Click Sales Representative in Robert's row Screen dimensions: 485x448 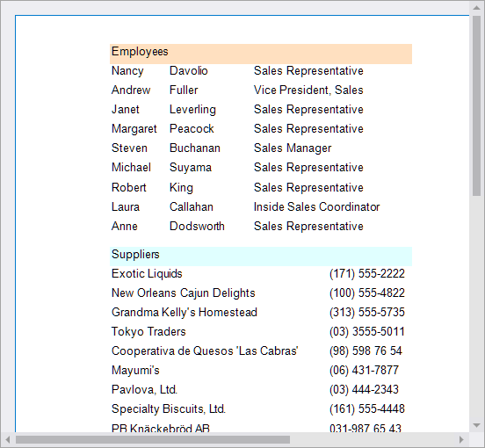pyautogui.click(x=308, y=188)
